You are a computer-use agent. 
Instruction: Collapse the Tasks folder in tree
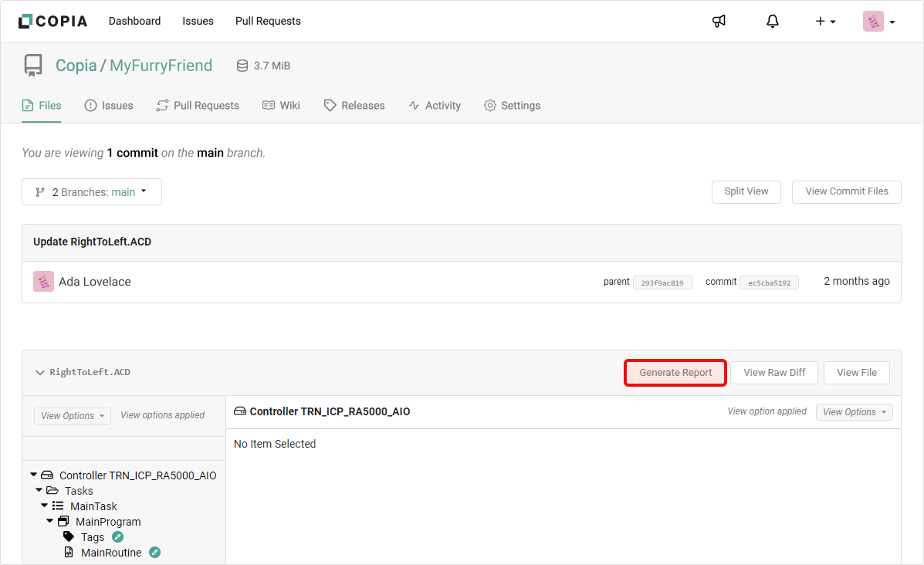39,491
